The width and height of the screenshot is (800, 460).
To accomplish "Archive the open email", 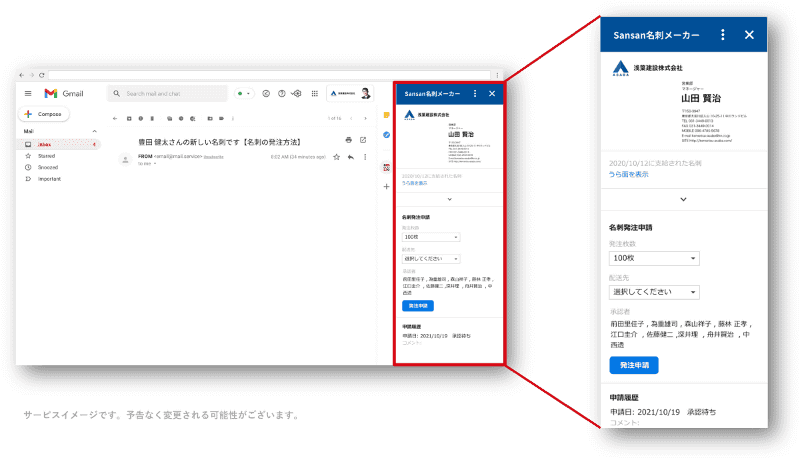I will (129, 118).
